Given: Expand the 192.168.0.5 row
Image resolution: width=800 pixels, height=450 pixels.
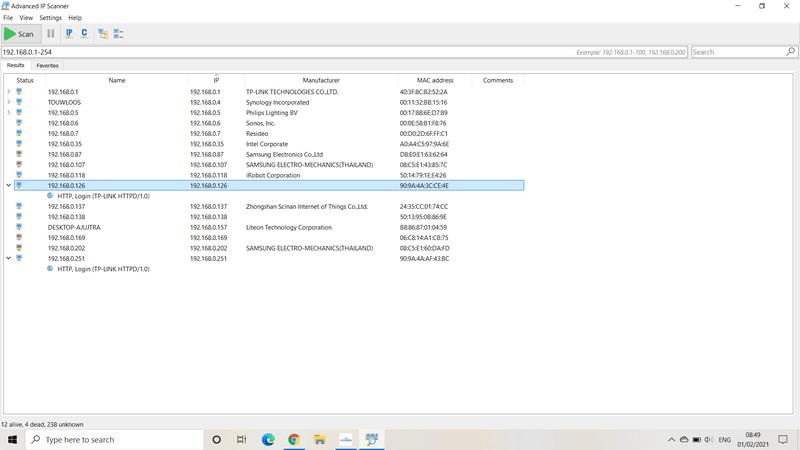Looking at the screenshot, I should (9, 112).
